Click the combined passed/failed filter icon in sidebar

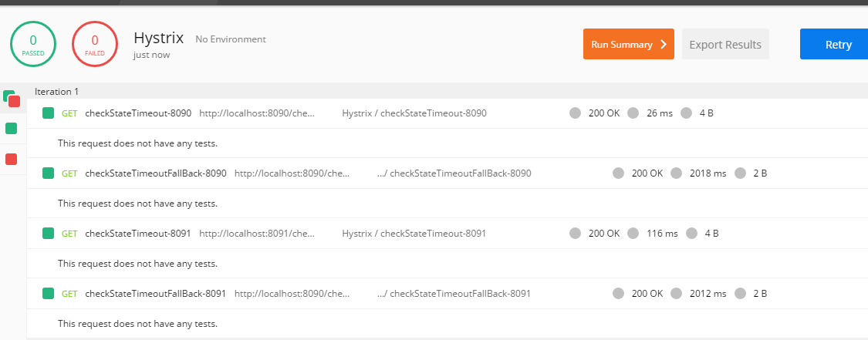12,99
